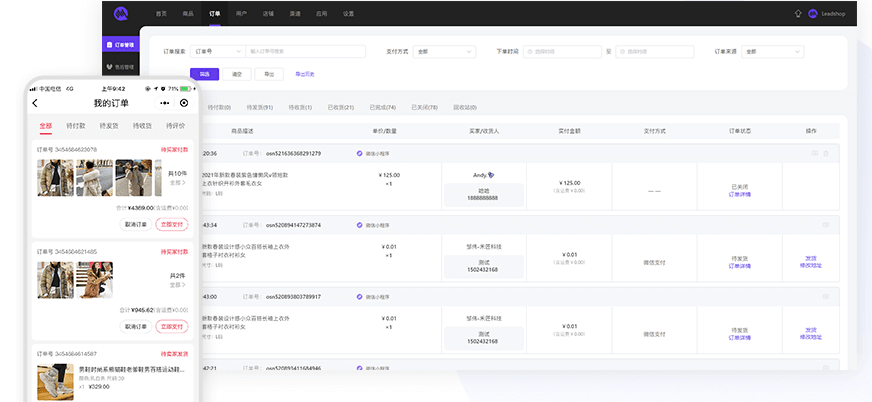Click the header-row icon on order osn520893803789917
872x402 pixels.
click(x=826, y=296)
